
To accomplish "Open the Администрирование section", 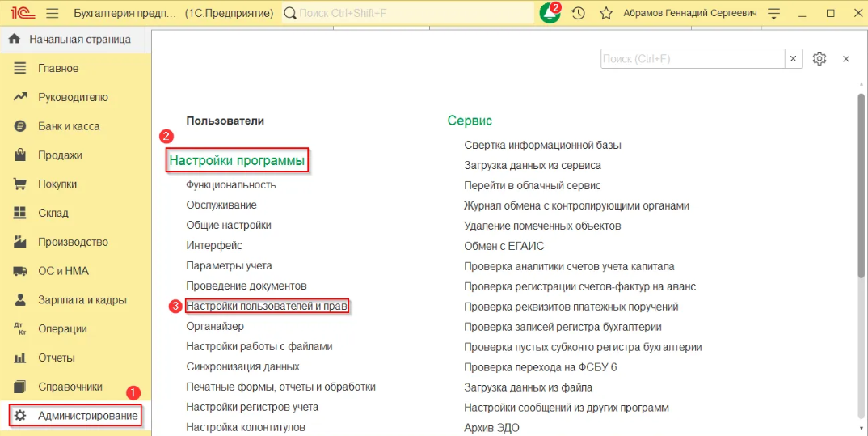I will (x=87, y=416).
